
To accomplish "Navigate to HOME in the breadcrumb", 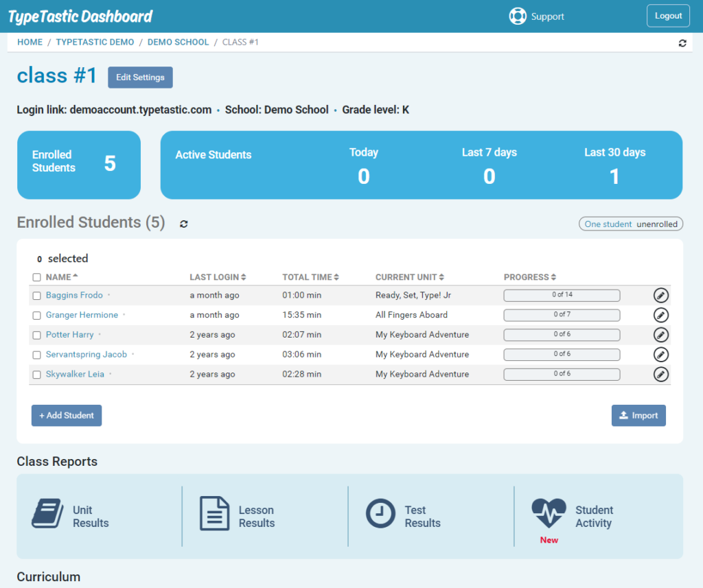I will click(30, 42).
